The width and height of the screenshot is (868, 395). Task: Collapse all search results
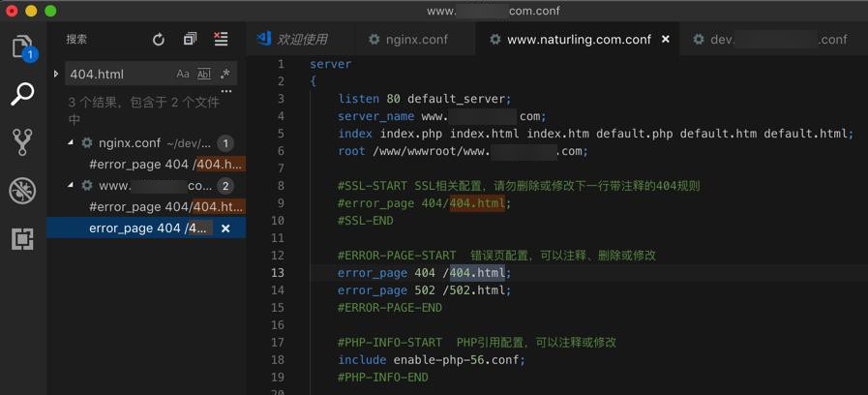click(190, 40)
